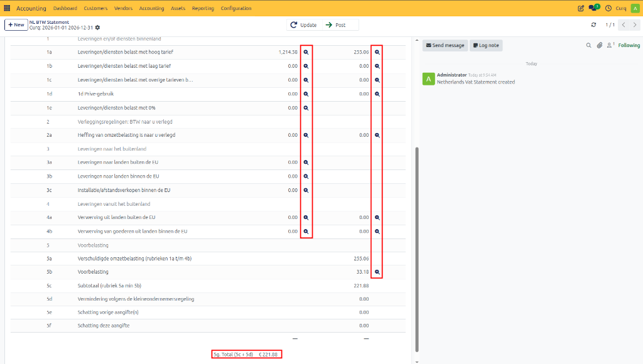This screenshot has width=643, height=364.
Task: Open row 4b base amount magnifier
Action: 306,231
